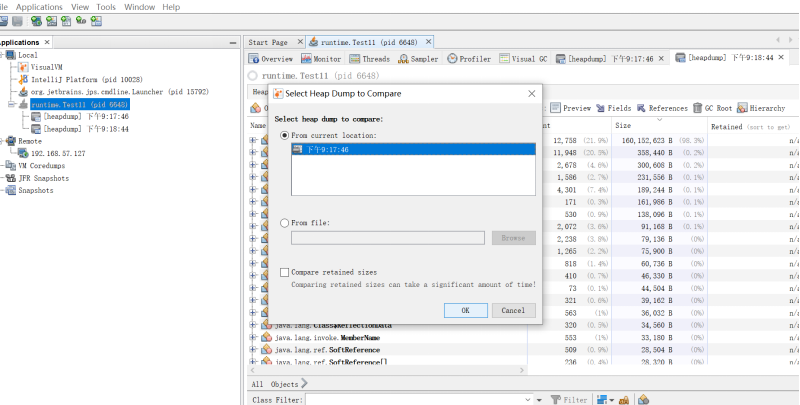Switch to the Visual GC tab
Image resolution: width=800 pixels, height=405 pixels.
pyautogui.click(x=523, y=59)
